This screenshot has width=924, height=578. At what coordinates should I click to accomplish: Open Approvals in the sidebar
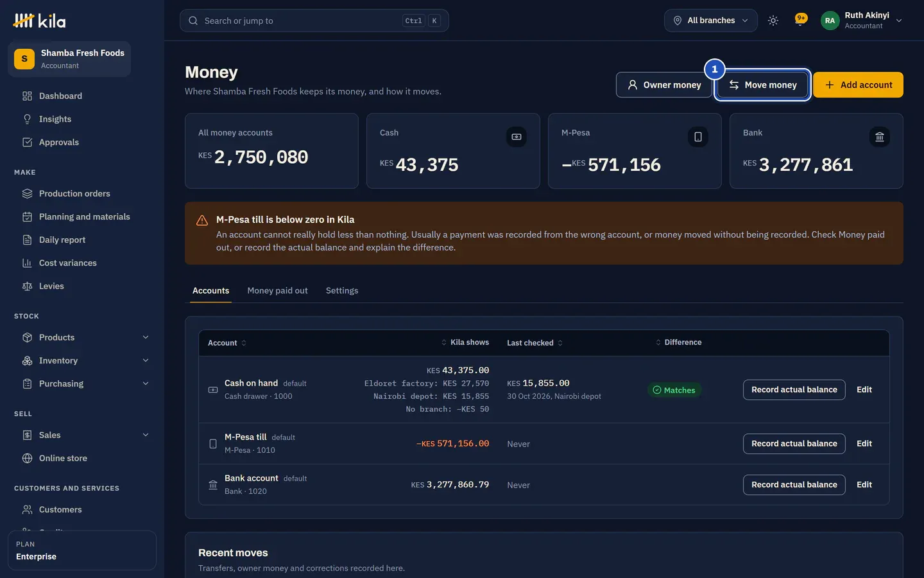[x=82, y=142]
